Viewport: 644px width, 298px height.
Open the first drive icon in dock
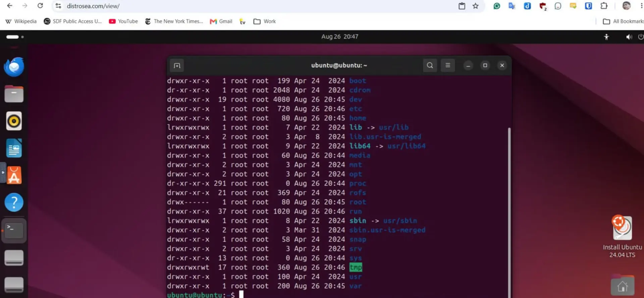point(14,257)
